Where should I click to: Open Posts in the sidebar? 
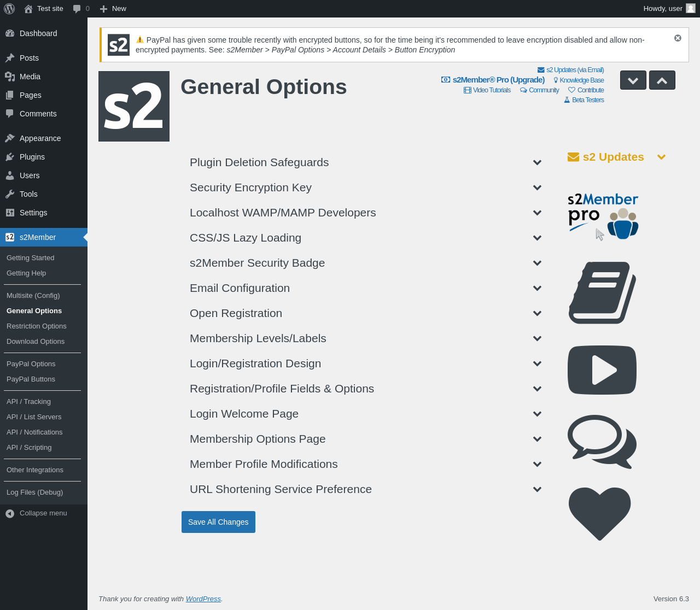coord(44,58)
